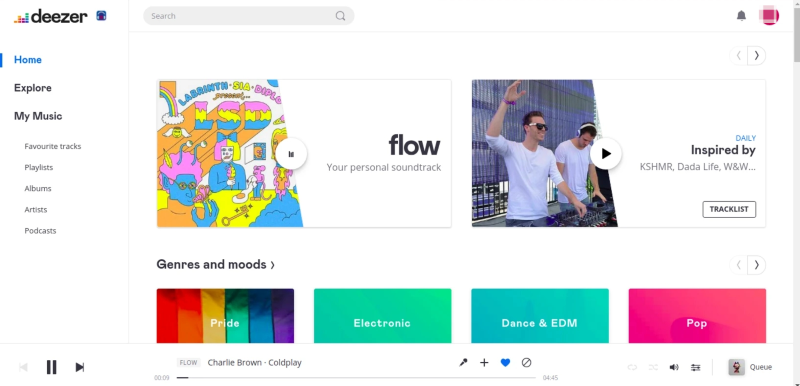This screenshot has width=800, height=386.
Task: Mute the volume speaker icon
Action: point(674,367)
